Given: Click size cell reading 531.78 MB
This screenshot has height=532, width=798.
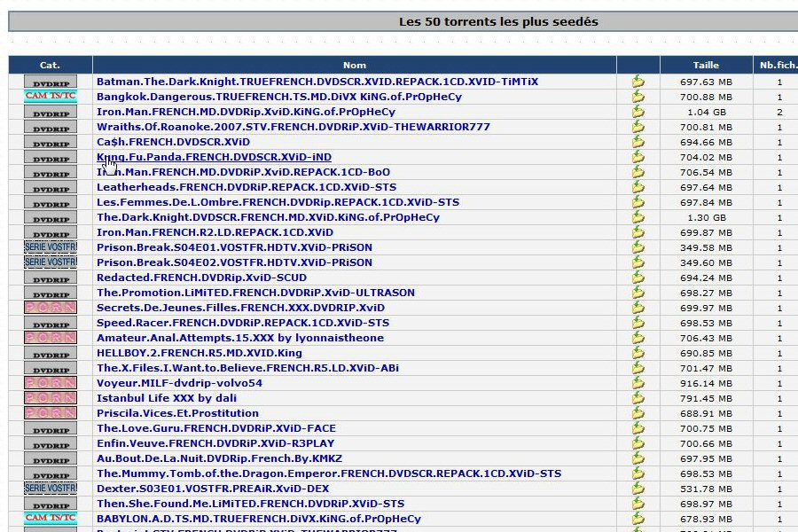Looking at the screenshot, I should [707, 489].
